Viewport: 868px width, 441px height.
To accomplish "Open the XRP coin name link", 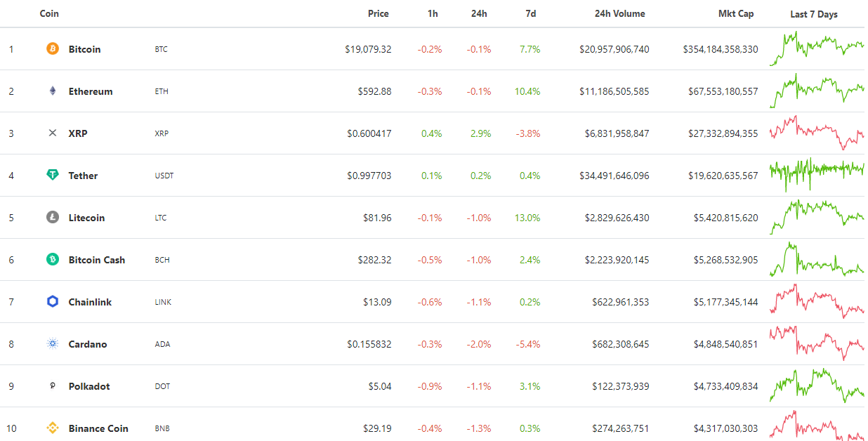I will click(x=78, y=133).
